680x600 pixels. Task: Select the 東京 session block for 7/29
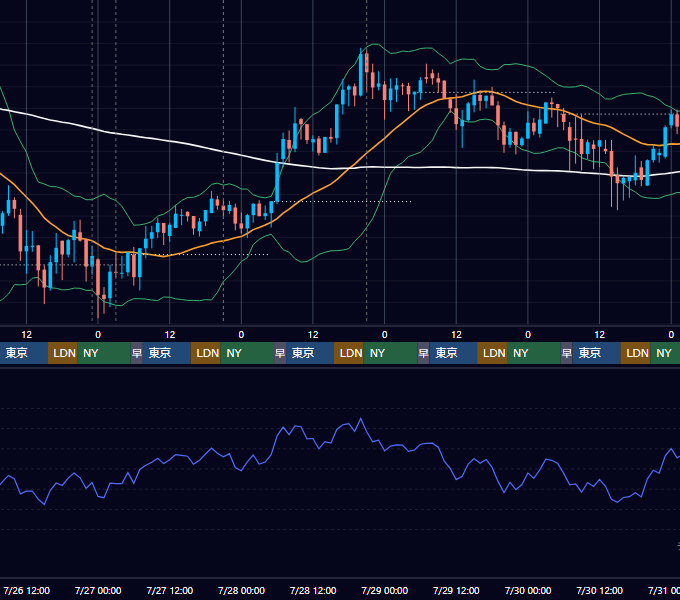pos(453,353)
